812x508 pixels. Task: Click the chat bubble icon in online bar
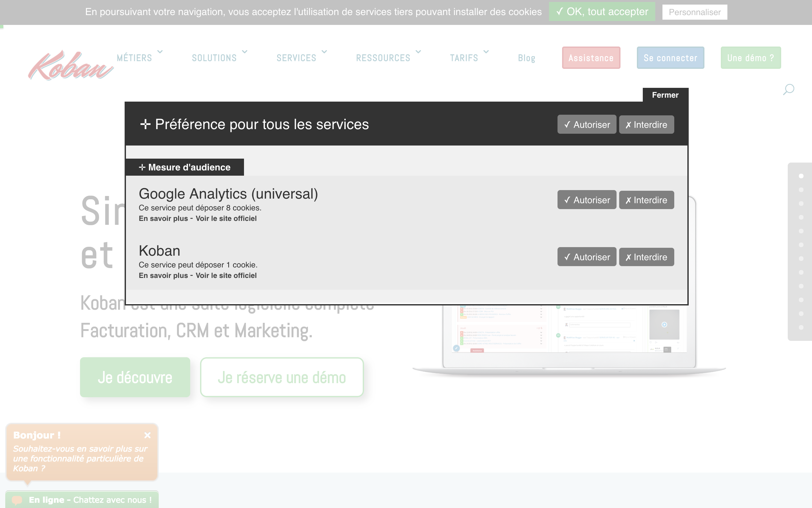coord(17,500)
